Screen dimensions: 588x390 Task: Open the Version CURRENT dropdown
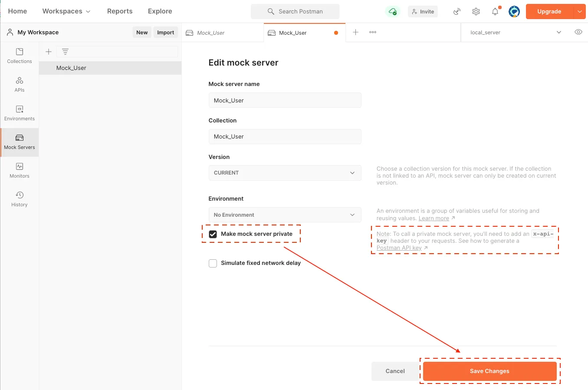tap(285, 173)
